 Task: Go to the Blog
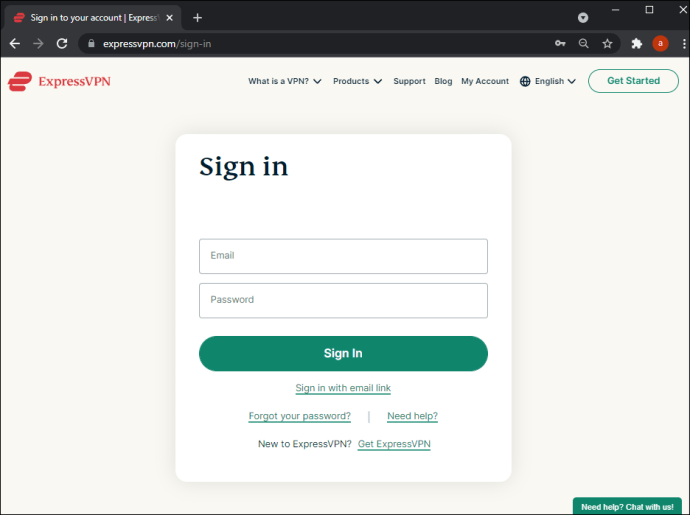tap(443, 81)
